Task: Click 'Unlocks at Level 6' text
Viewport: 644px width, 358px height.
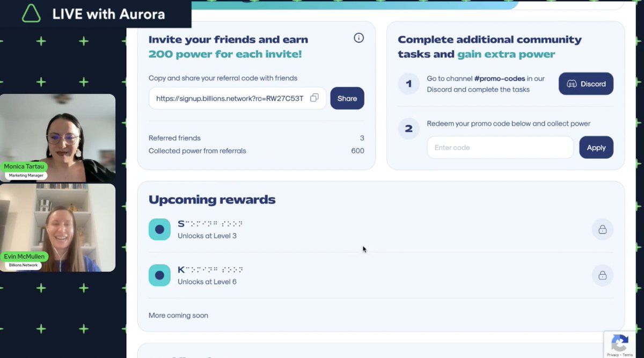Action: (207, 282)
